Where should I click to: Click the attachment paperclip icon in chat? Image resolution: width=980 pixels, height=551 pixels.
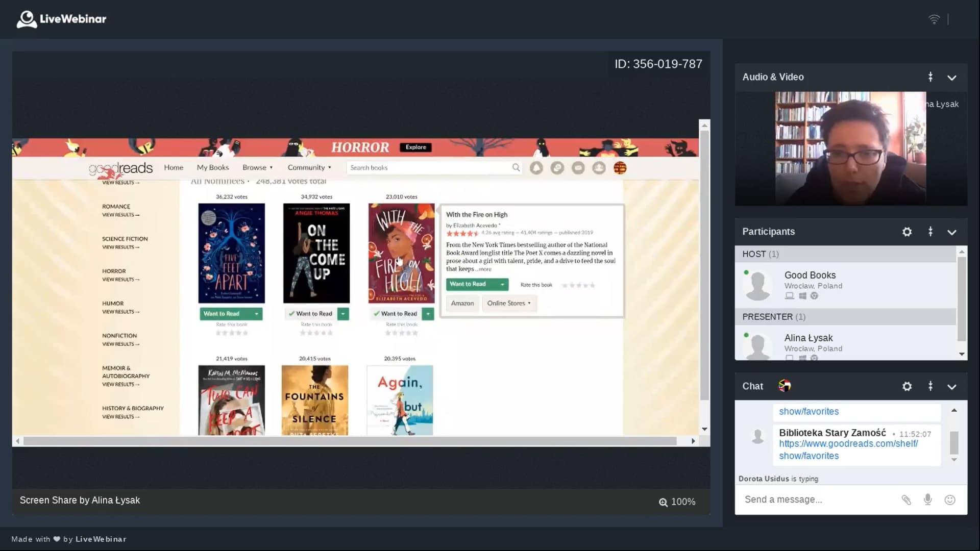906,499
